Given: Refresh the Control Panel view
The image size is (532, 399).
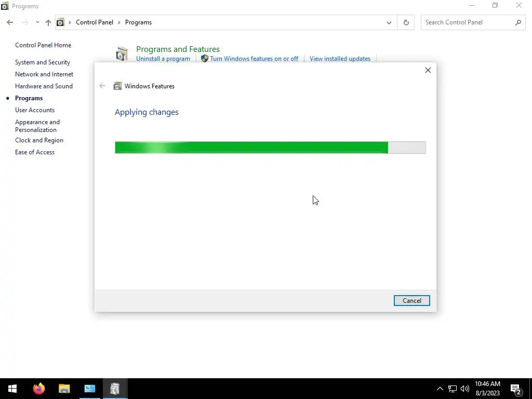Looking at the screenshot, I should pos(406,23).
